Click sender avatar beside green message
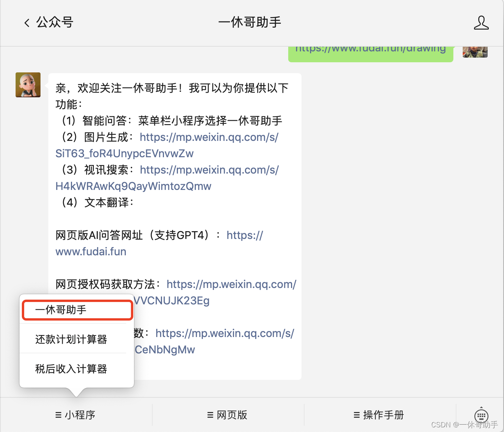 [x=475, y=52]
